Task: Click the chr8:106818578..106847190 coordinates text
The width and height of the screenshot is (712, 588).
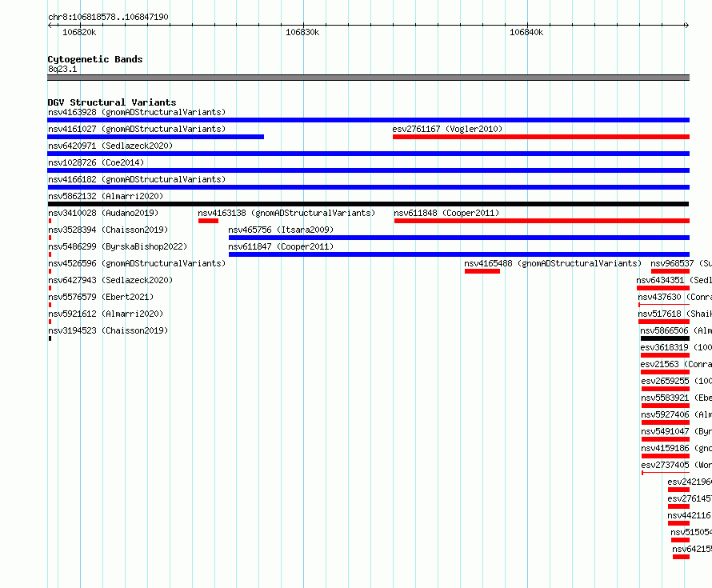Action: (109, 17)
